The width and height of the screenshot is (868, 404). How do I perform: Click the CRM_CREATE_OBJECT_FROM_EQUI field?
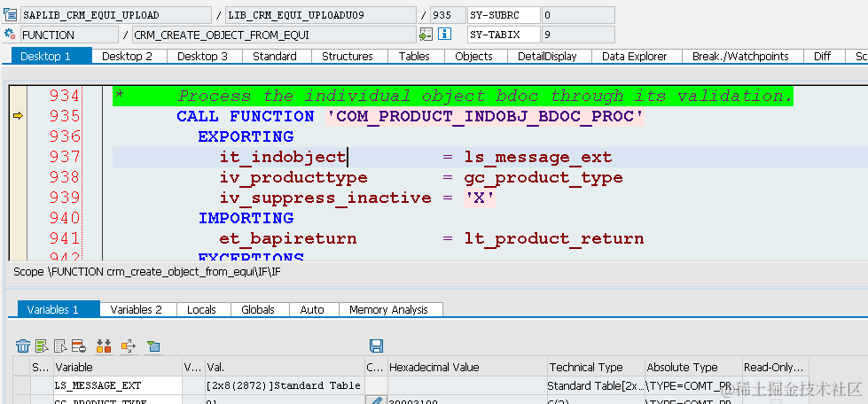274,35
